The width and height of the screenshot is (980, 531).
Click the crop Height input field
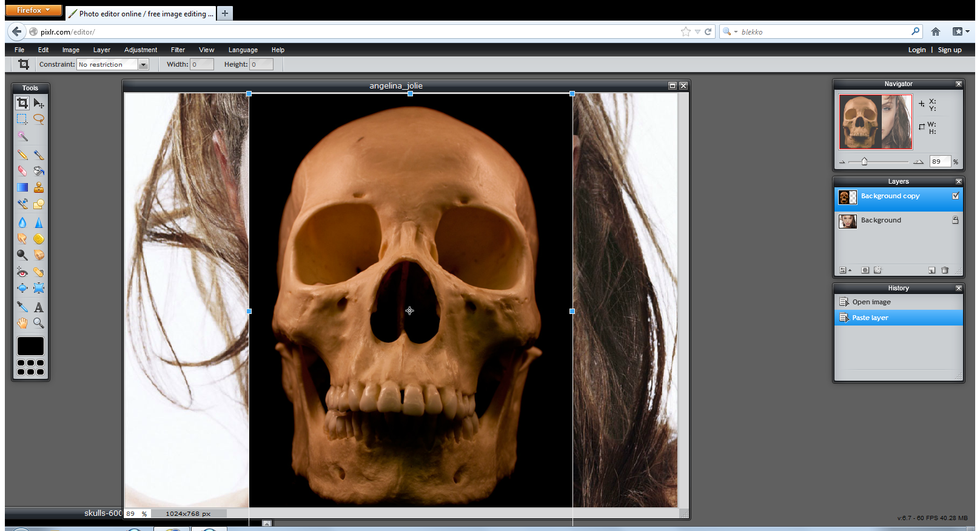[261, 64]
